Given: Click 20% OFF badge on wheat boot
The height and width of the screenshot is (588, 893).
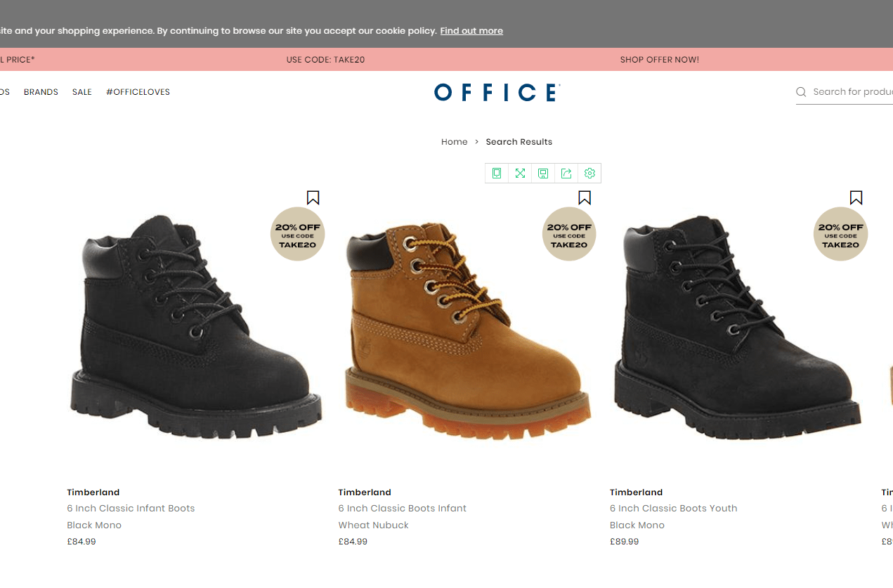Looking at the screenshot, I should (569, 234).
